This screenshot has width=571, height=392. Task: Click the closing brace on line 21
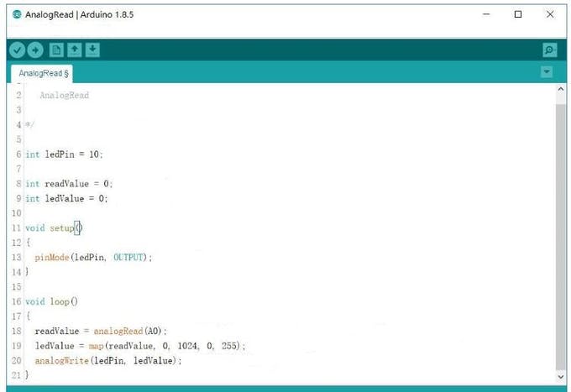[x=27, y=375]
